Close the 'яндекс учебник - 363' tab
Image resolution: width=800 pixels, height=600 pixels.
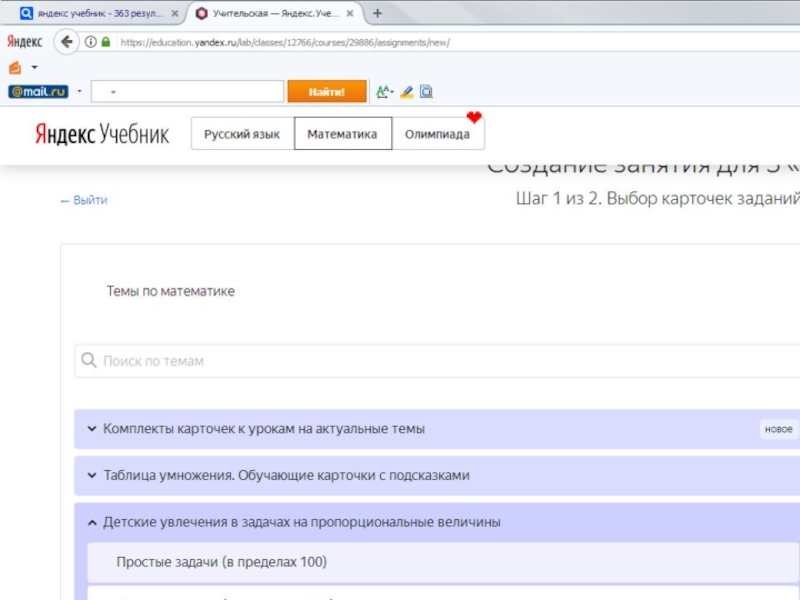click(176, 14)
